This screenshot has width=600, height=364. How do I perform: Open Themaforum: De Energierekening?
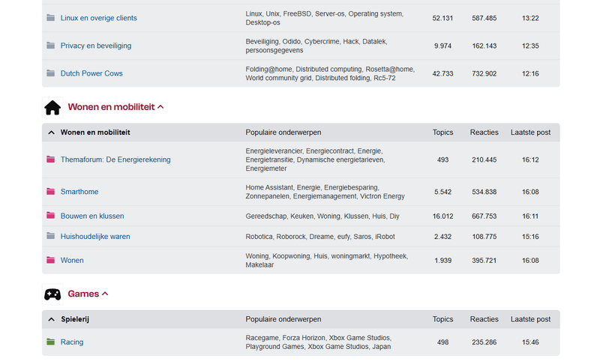pyautogui.click(x=115, y=160)
